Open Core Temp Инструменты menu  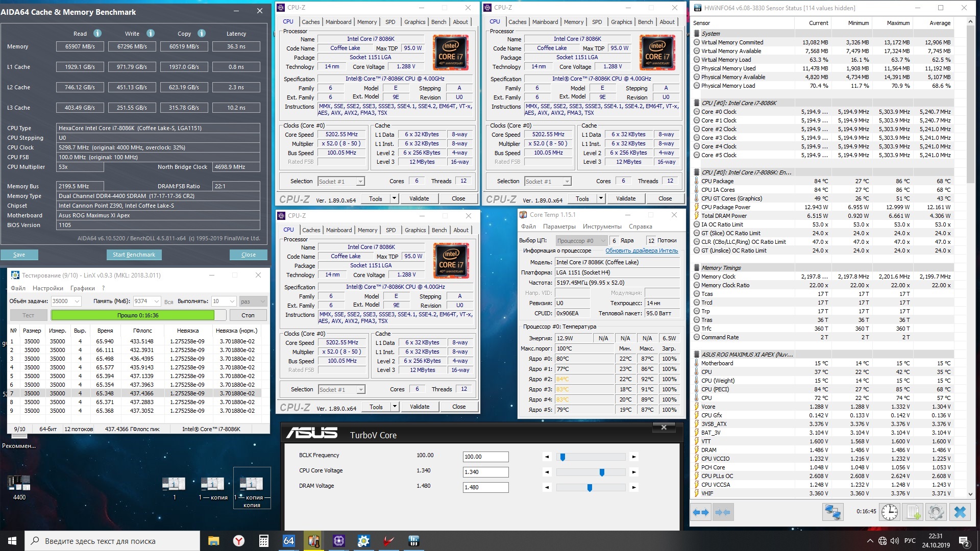(602, 227)
